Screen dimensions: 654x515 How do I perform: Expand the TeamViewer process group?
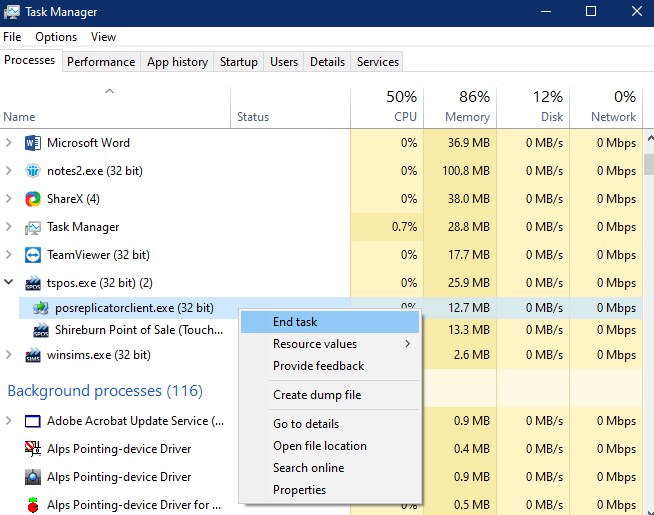(8, 255)
